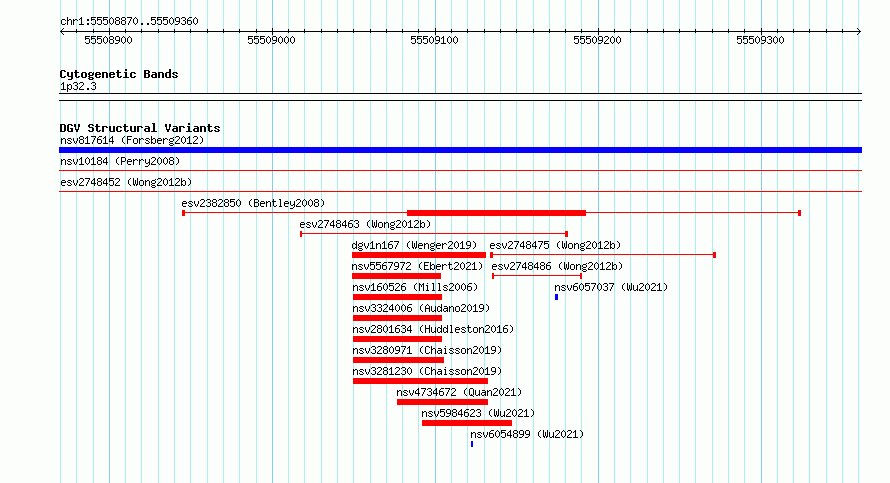Click ruler position 55509300
Viewport: 890px width, 483px height.
point(760,40)
